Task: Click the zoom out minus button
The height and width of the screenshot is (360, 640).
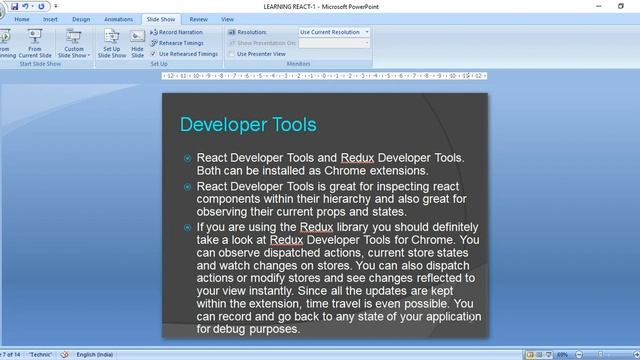Action: point(579,355)
